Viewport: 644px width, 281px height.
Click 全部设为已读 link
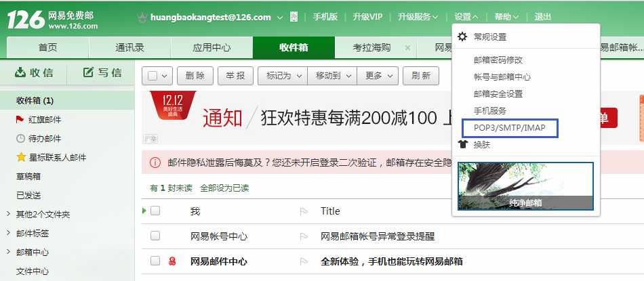pyautogui.click(x=224, y=188)
